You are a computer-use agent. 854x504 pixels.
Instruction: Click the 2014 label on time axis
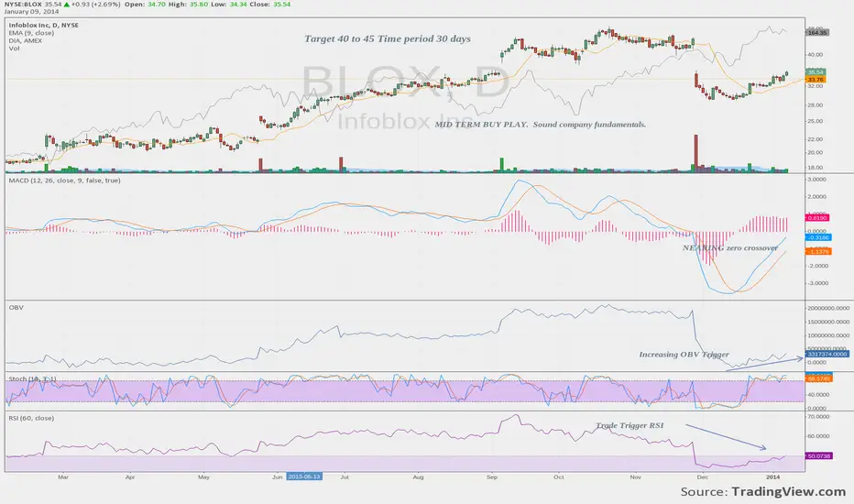772,477
